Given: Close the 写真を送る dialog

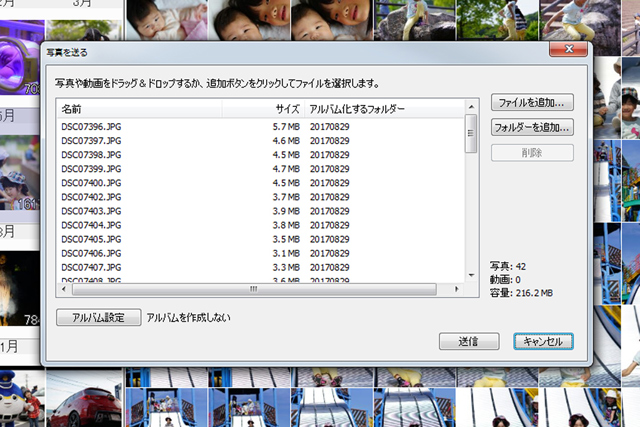Looking at the screenshot, I should (x=569, y=48).
